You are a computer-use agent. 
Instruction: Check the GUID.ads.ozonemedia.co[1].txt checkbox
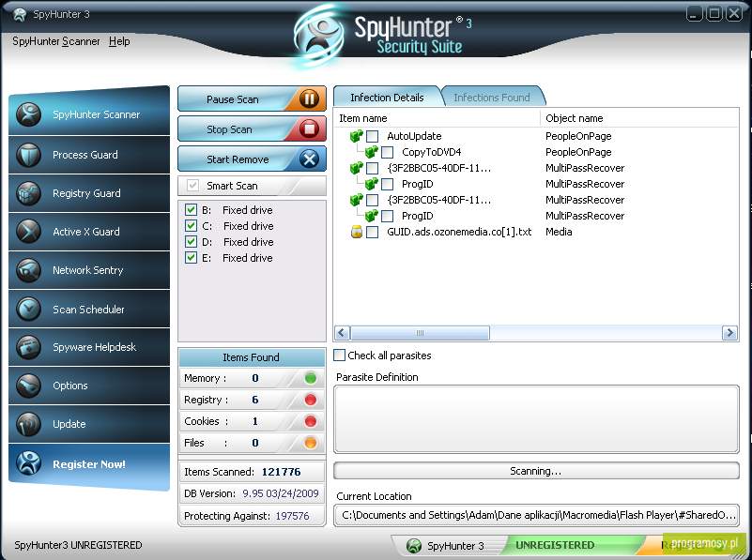pyautogui.click(x=372, y=232)
